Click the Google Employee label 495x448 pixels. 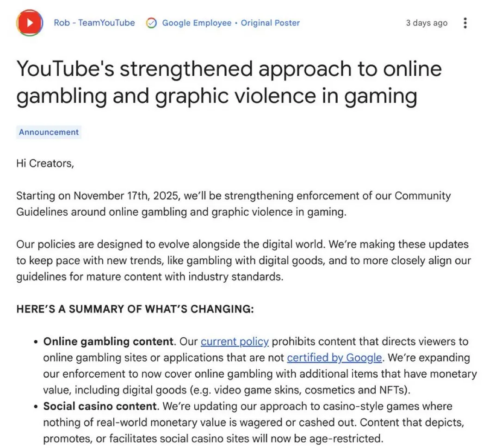pos(197,23)
